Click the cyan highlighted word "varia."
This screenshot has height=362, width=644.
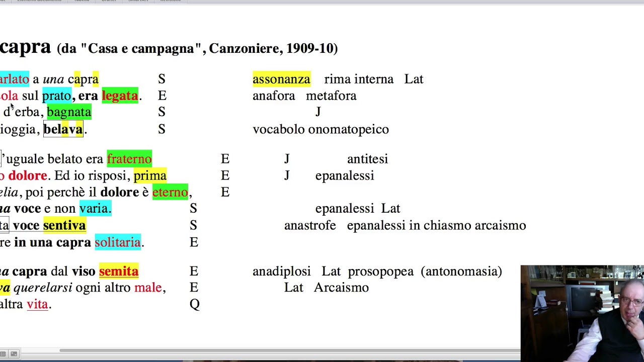pyautogui.click(x=95, y=208)
